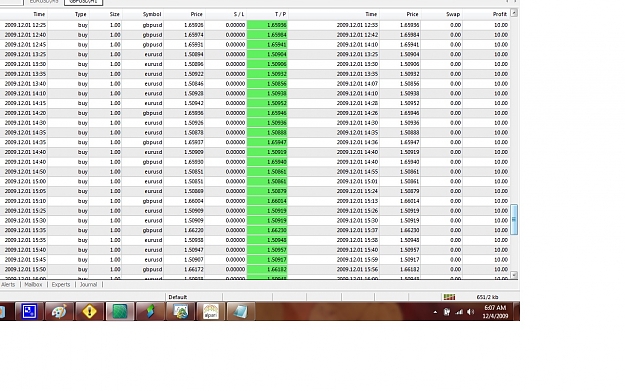This screenshot has height=391, width=625.
Task: Sort by the Symbol column header
Action: 152,14
